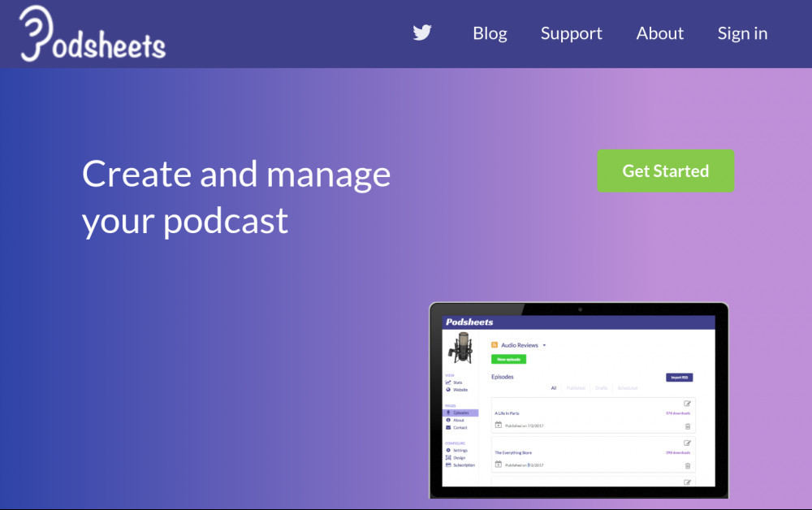Click the trash icon for The Everything Store
Viewport: 812px width, 510px height.
pyautogui.click(x=688, y=466)
